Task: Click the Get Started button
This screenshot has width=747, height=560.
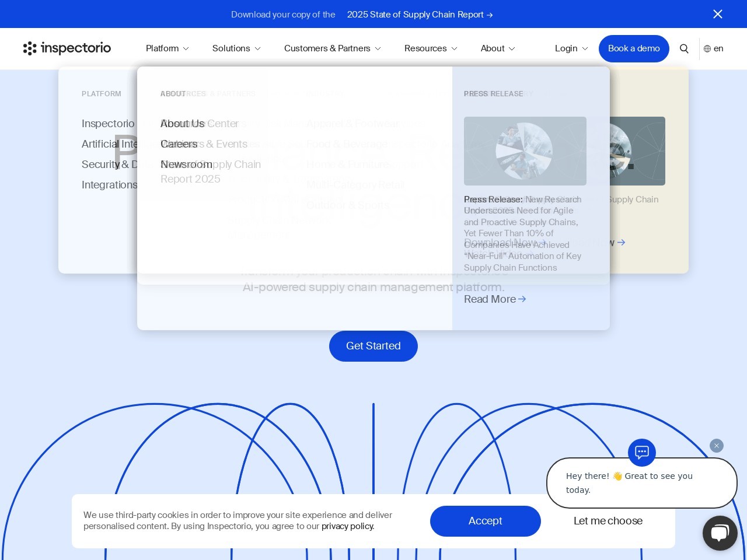Action: [373, 346]
